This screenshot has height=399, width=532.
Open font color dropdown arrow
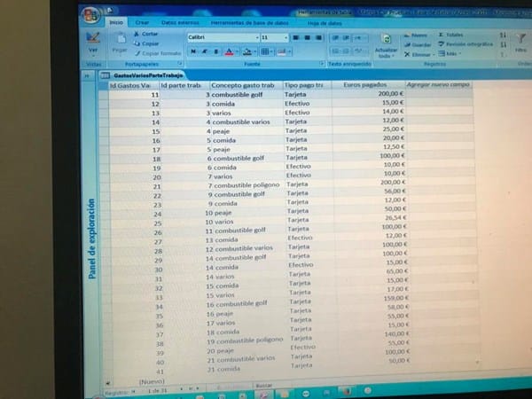(x=237, y=51)
